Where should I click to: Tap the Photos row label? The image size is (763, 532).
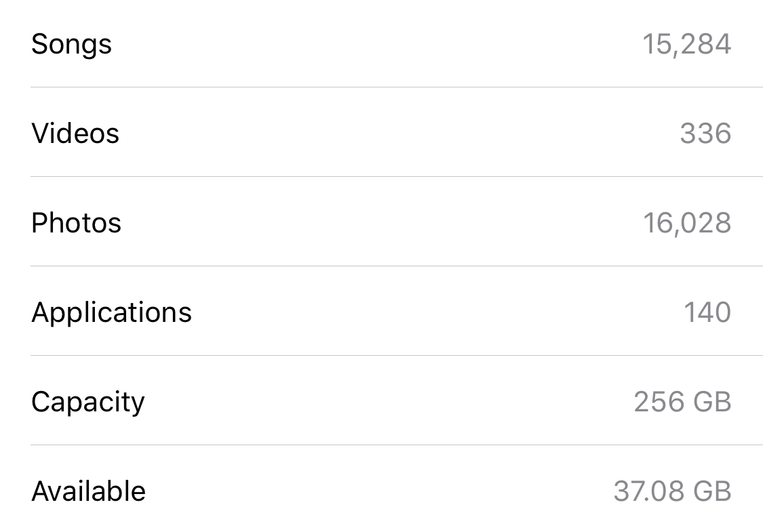click(x=77, y=223)
